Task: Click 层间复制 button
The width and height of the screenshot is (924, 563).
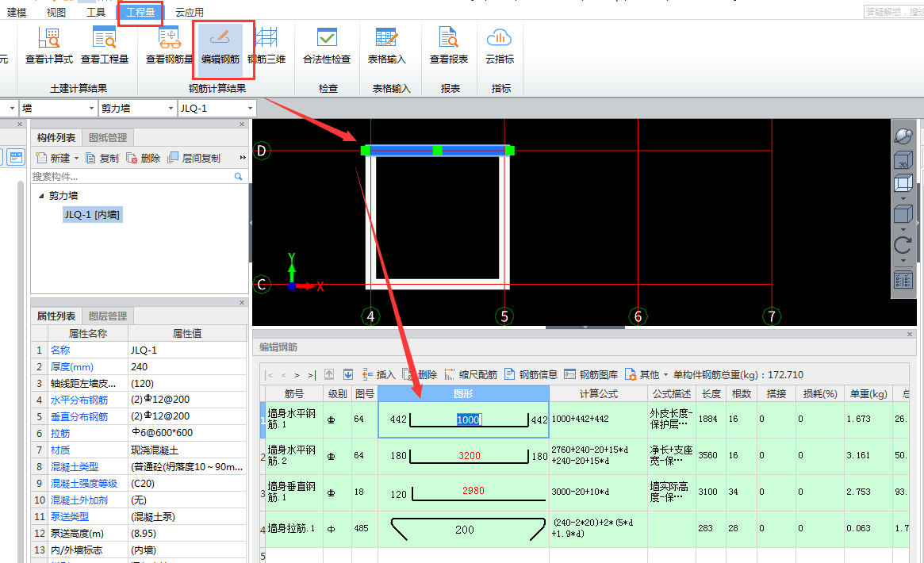Action: [x=194, y=159]
